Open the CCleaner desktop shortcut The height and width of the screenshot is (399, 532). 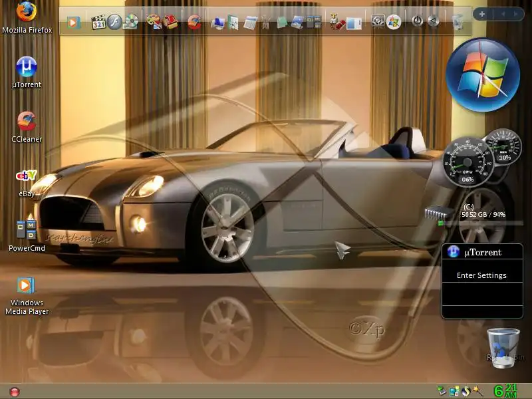click(x=27, y=126)
